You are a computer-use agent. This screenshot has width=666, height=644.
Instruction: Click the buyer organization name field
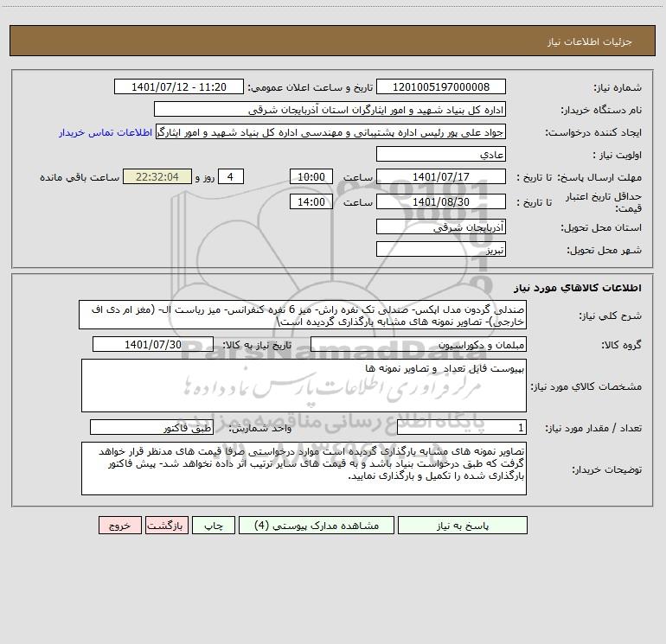coord(330,109)
